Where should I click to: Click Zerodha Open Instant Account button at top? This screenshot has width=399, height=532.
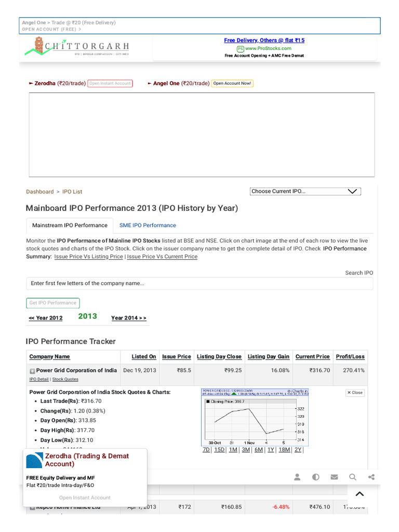110,84
